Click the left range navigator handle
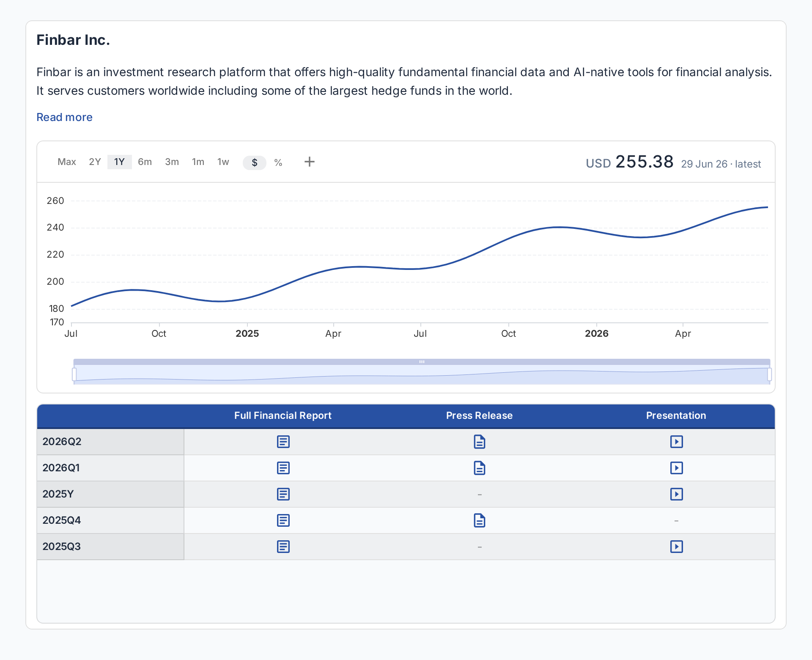The width and height of the screenshot is (812, 660). [74, 374]
